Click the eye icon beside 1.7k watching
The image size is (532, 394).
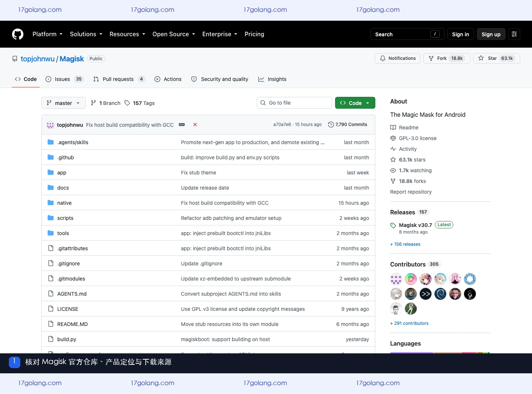pos(393,170)
